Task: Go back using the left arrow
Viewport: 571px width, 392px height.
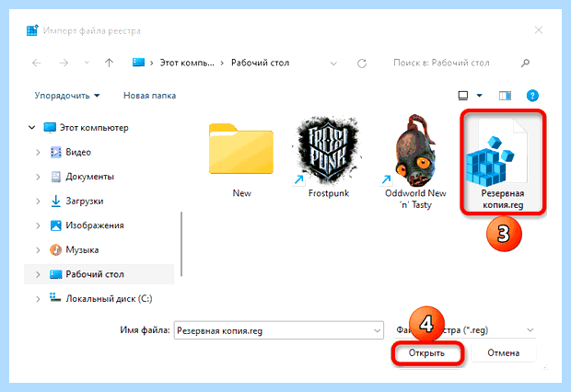Action: coord(37,63)
